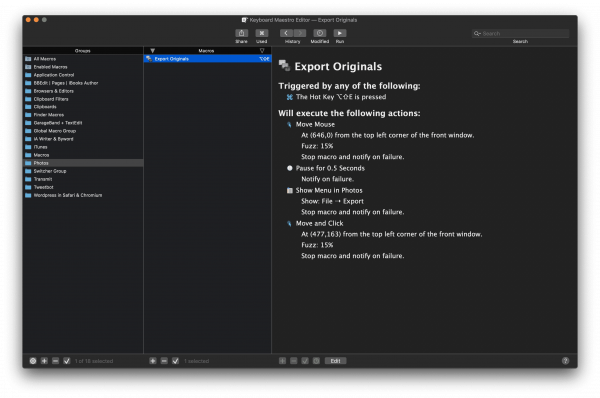Click the mouse icon beside Move Mouse
Screen dimensions: 600x398
(x=289, y=125)
